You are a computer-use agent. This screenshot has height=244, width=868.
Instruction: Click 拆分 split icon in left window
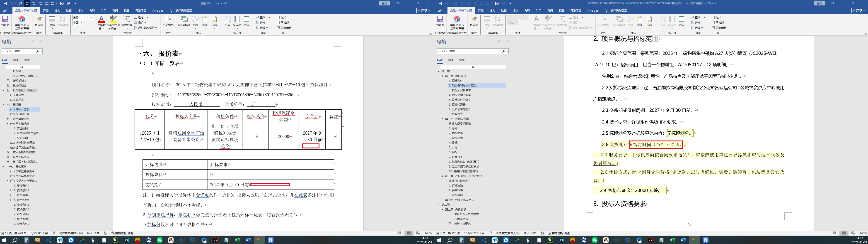tap(247, 21)
